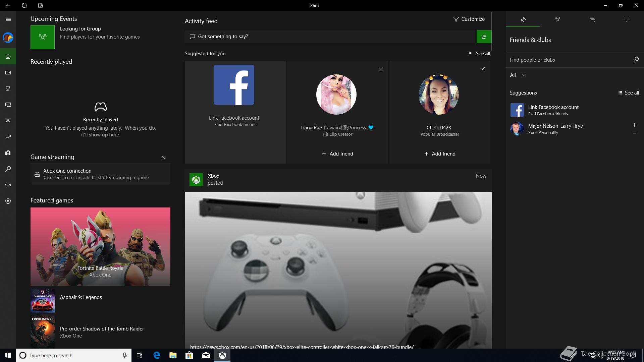Open Search magnifier in the sidebar
The width and height of the screenshot is (644, 362).
coord(8,169)
